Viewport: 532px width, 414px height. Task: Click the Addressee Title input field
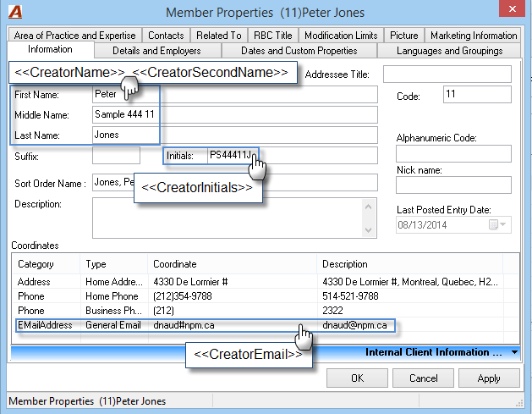coord(447,74)
